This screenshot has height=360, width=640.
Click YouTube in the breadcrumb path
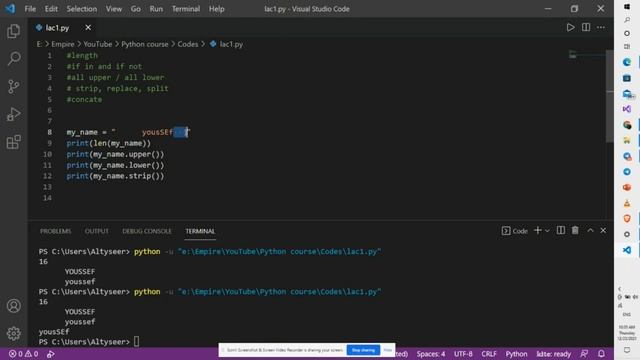(98, 44)
